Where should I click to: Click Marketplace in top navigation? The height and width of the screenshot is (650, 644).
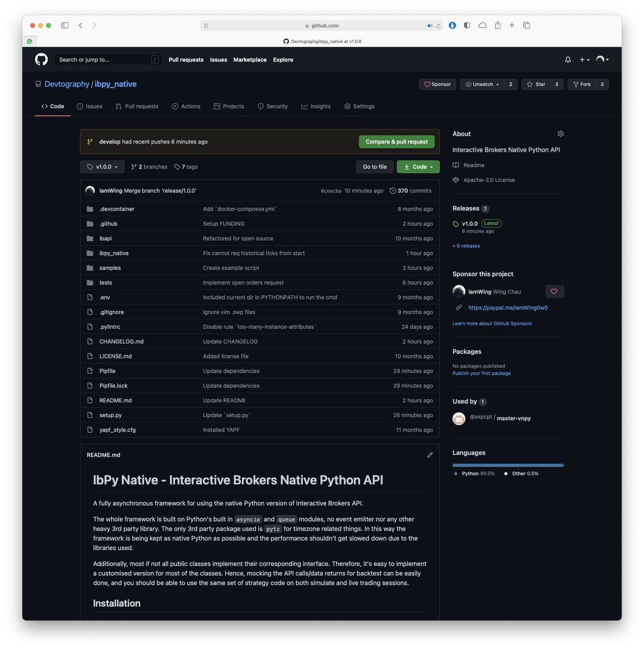[x=250, y=60]
